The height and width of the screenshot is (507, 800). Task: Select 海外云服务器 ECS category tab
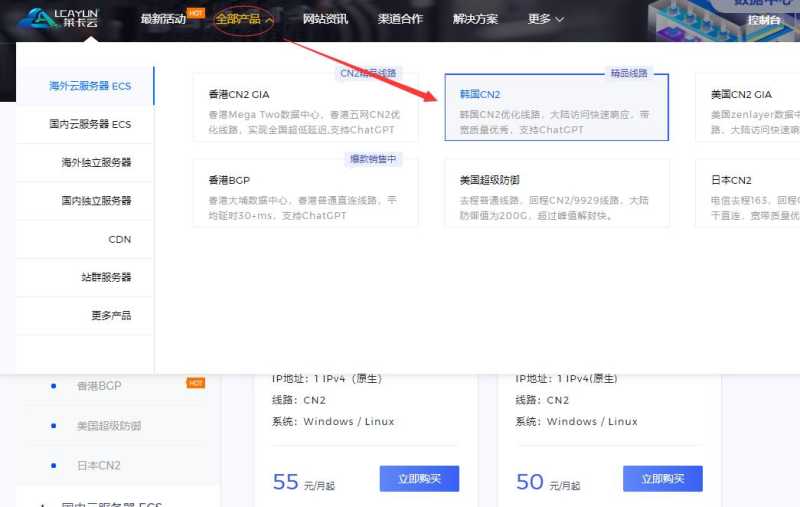point(85,86)
